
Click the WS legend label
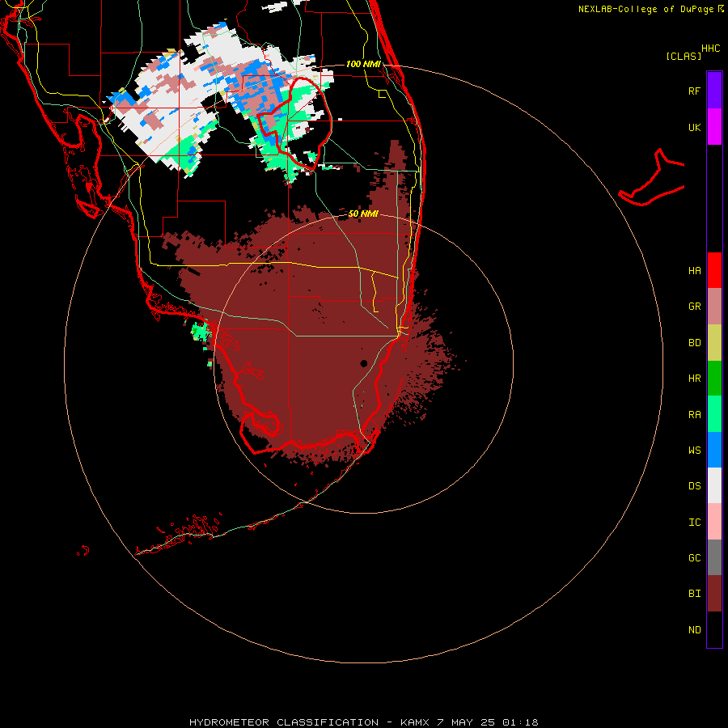point(694,450)
